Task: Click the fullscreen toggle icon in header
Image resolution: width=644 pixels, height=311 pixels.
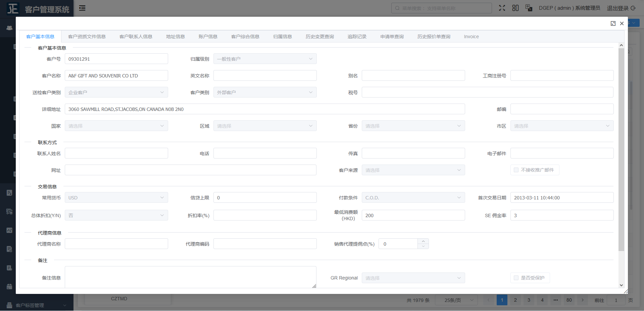Action: (x=502, y=8)
